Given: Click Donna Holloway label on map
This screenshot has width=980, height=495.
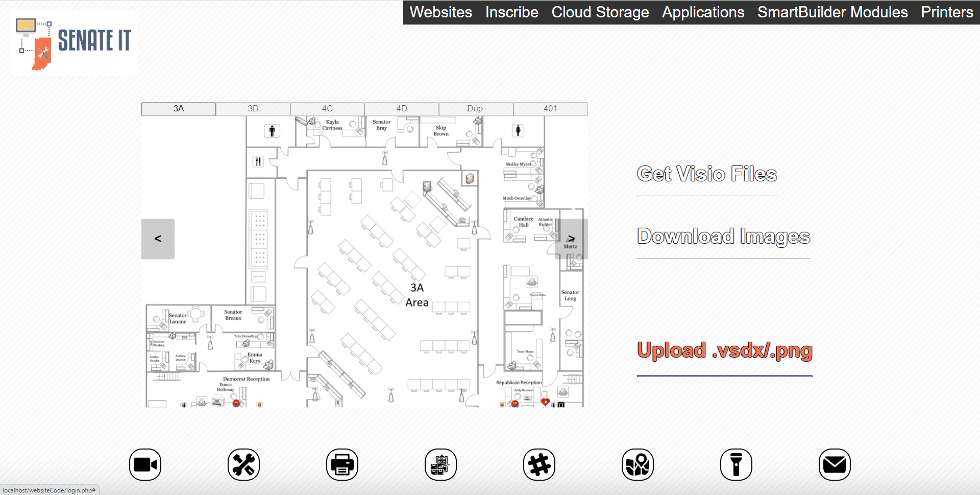Looking at the screenshot, I should tap(226, 387).
